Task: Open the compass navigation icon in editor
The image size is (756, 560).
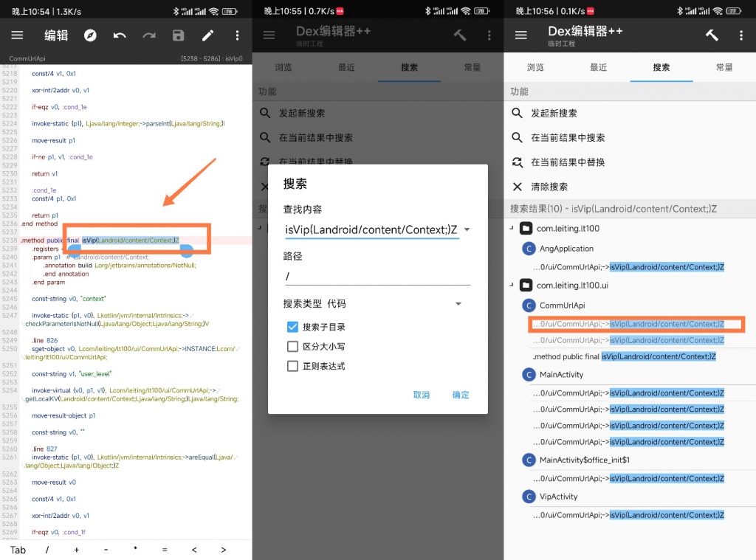Action: 90,35
